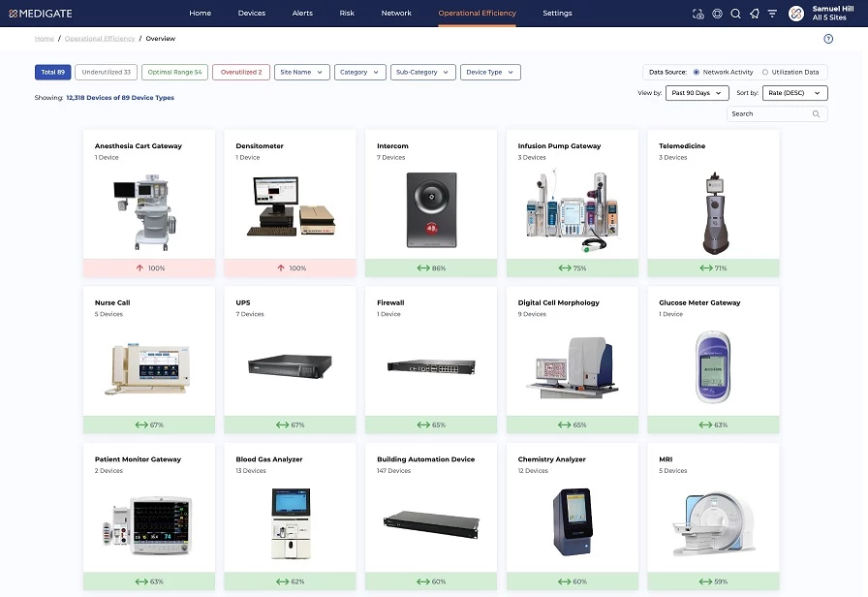Image resolution: width=868 pixels, height=597 pixels.
Task: Click the camera scan icon in header
Action: point(698,14)
